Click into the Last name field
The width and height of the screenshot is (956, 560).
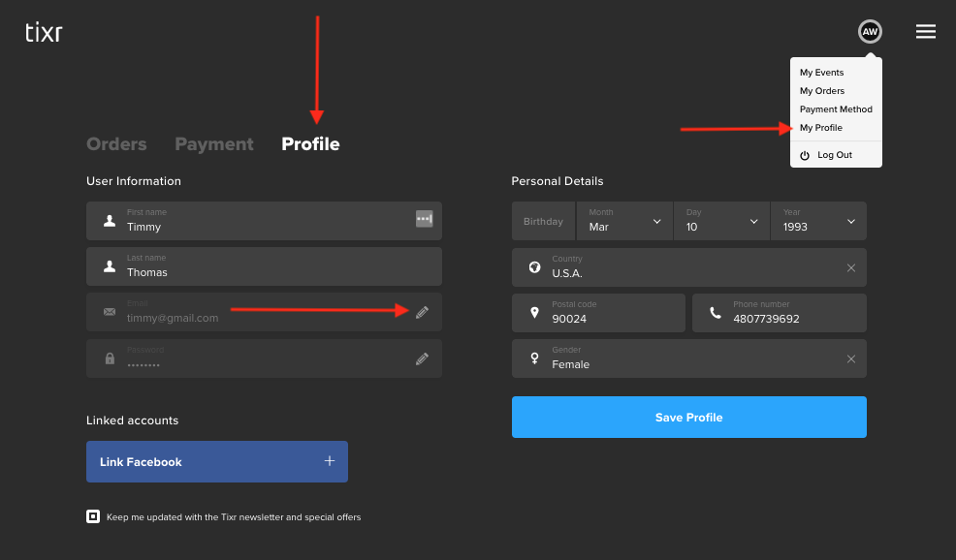coord(264,266)
